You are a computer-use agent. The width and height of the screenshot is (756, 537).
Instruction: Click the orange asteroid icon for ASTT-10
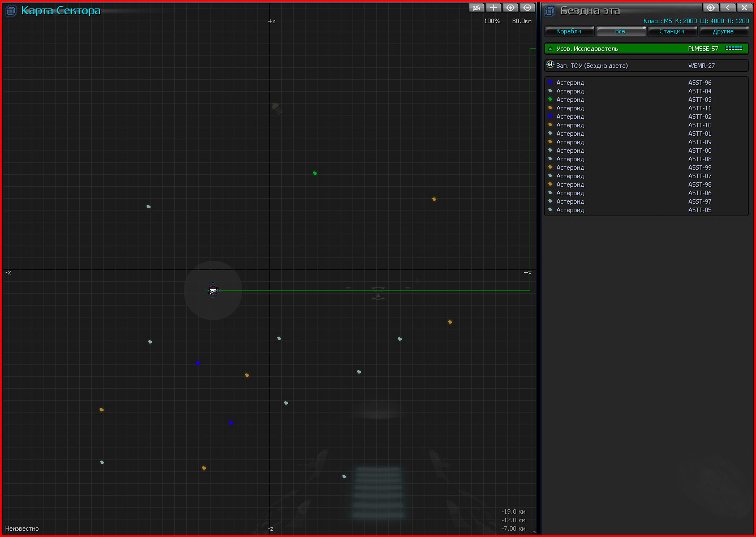[550, 124]
